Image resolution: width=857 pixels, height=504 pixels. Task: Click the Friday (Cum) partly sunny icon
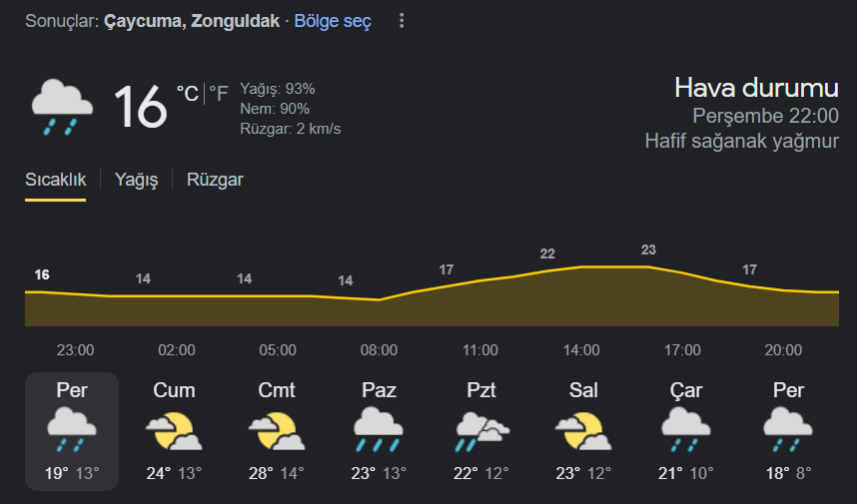[x=174, y=431]
